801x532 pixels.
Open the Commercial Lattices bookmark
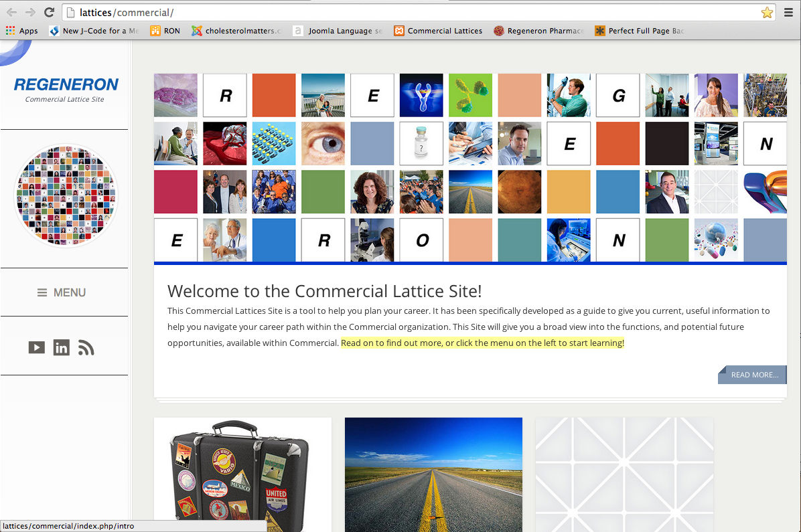[x=438, y=31]
